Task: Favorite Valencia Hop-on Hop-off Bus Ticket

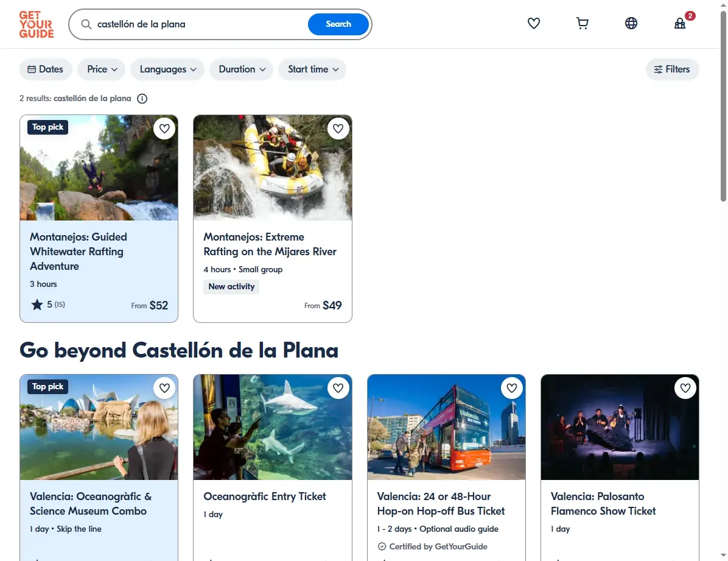Action: point(512,387)
